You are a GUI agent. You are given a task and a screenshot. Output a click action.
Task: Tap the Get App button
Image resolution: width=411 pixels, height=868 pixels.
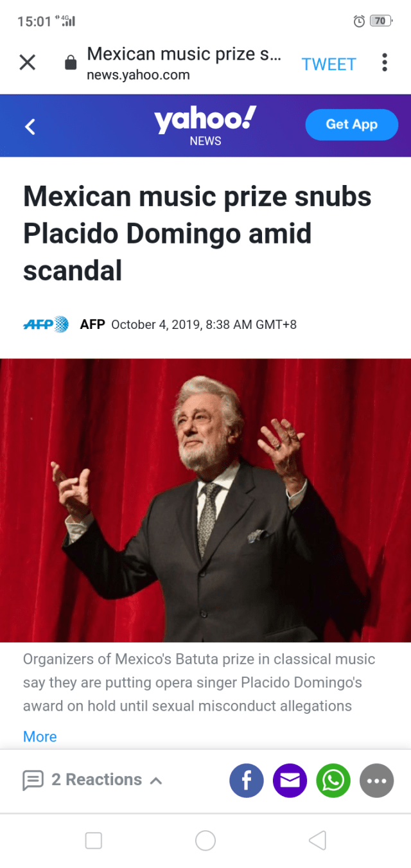[x=352, y=125]
